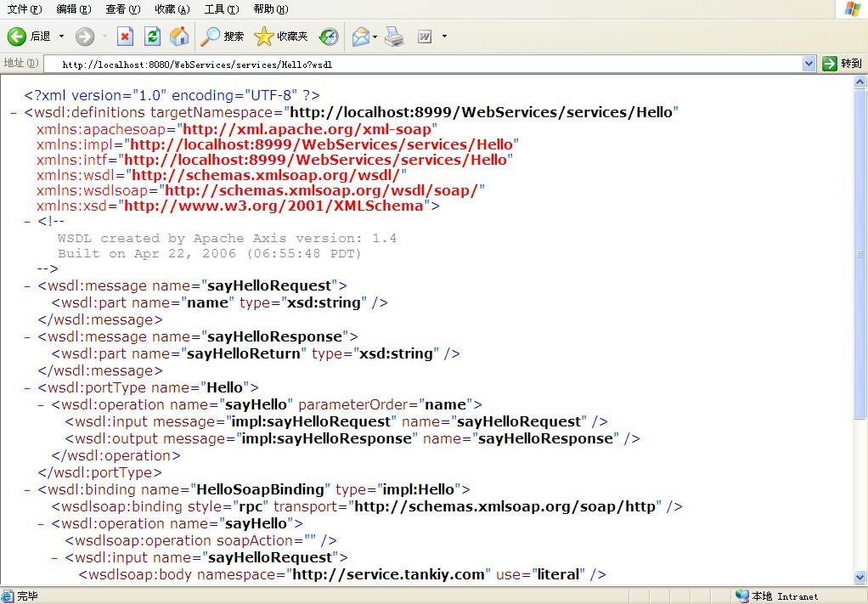
Task: Go to the browser home page
Action: [x=179, y=37]
